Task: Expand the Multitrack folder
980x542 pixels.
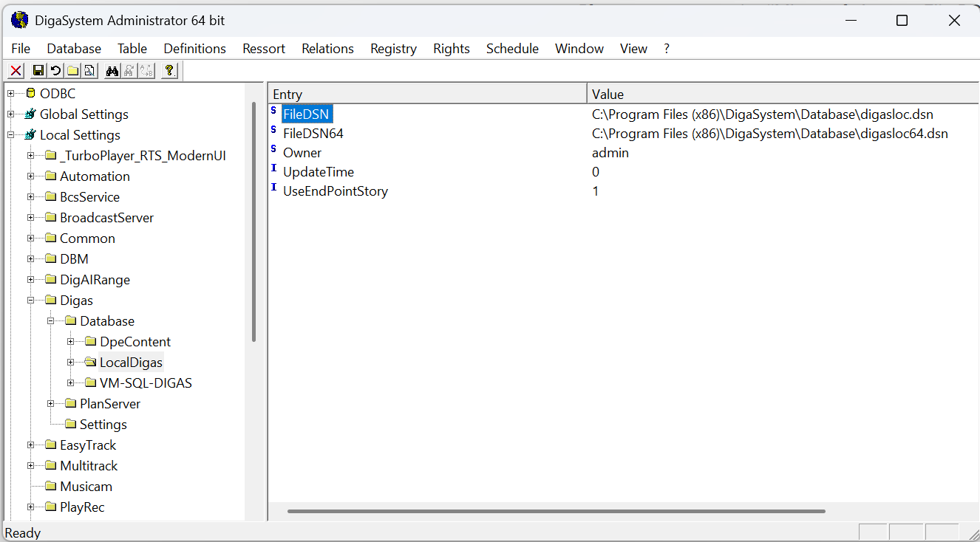Action: click(x=31, y=466)
